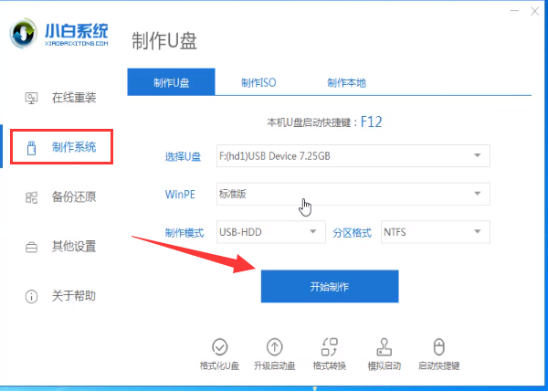This screenshot has height=392, width=548.
Task: Launch the 模拟启动 boot simulation icon
Action: click(x=384, y=346)
